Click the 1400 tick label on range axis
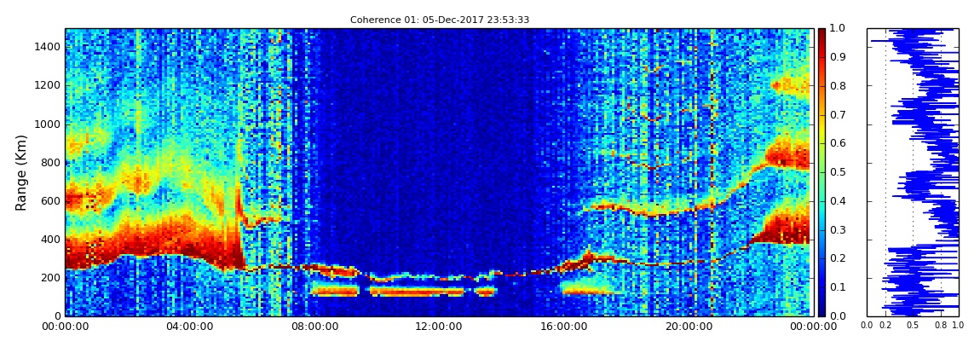This screenshot has width=980, height=347. click(x=48, y=47)
